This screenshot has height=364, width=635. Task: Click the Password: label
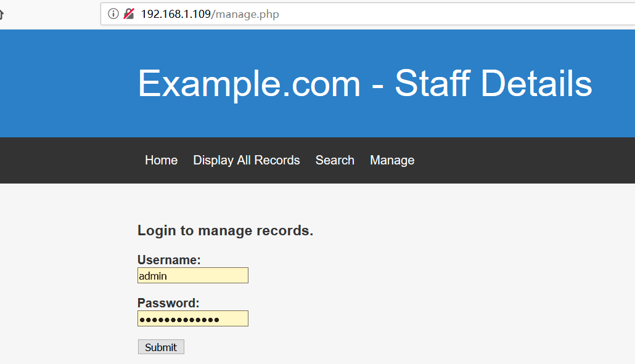(x=168, y=303)
